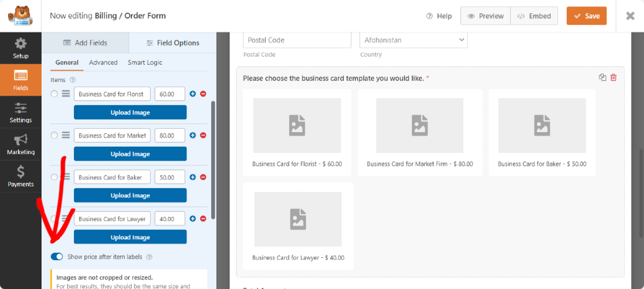This screenshot has width=644, height=289.
Task: Edit the 60.00 price field
Action: [x=170, y=94]
